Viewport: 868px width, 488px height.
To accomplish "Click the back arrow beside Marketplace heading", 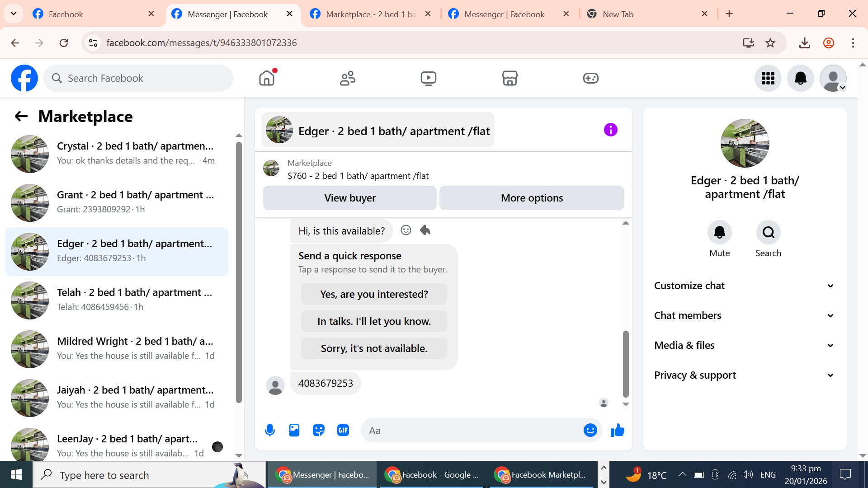I will click(21, 117).
